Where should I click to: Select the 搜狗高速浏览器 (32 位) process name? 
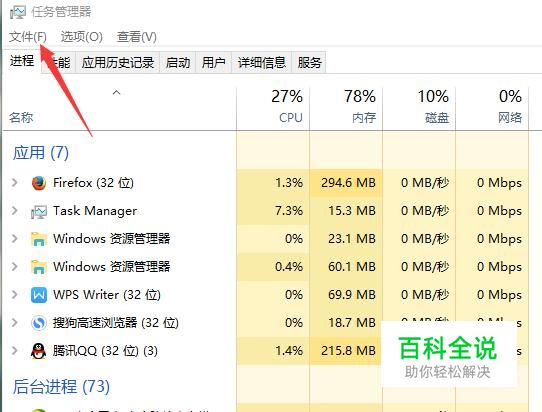[116, 322]
